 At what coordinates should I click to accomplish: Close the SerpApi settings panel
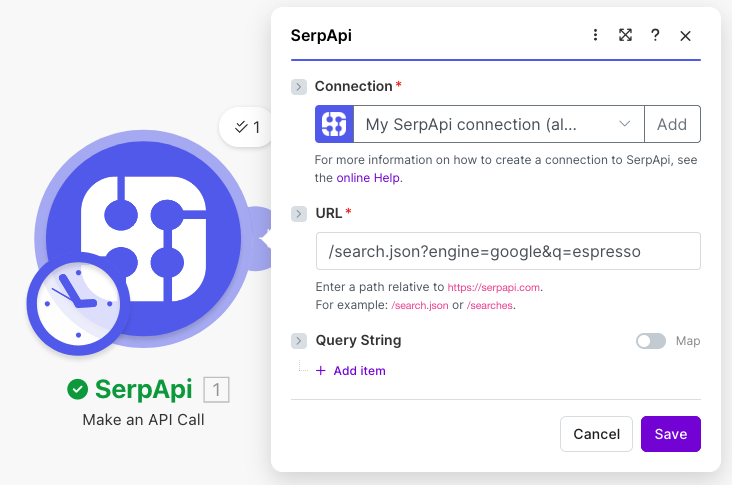685,36
